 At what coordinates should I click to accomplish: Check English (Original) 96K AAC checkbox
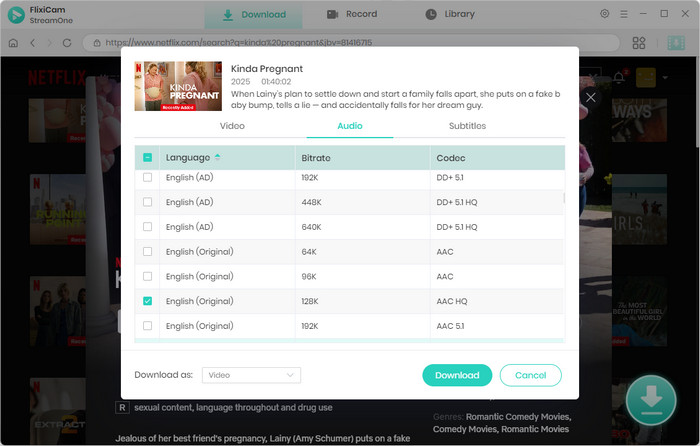pyautogui.click(x=147, y=276)
